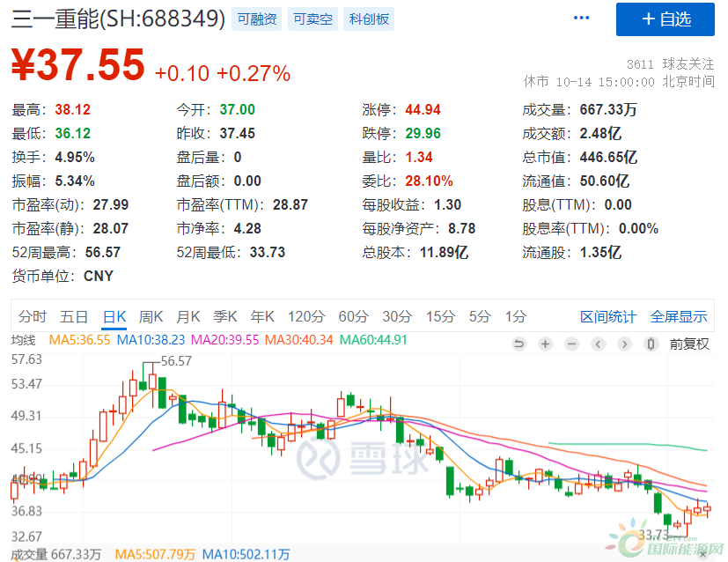
Task: Click the candlestick style icon
Action: tap(652, 344)
